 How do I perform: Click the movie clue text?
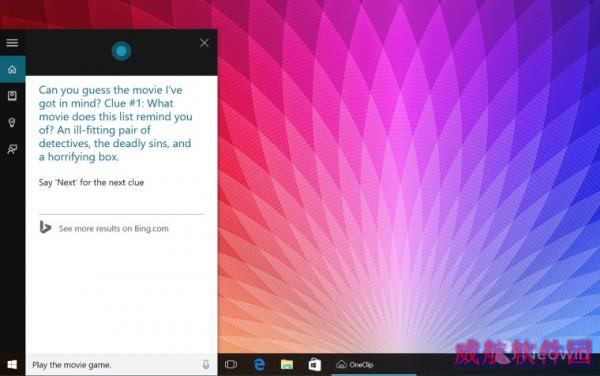115,123
